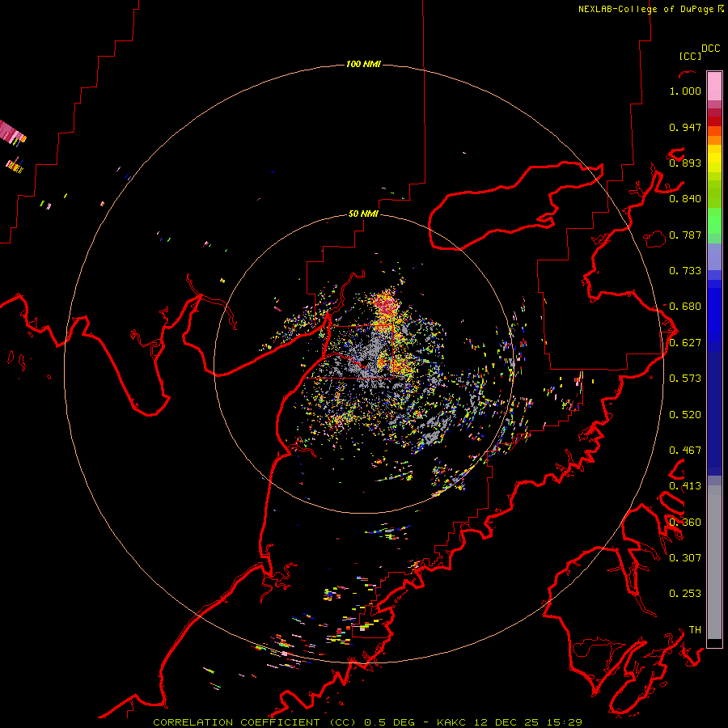Click the 0.573 scale value
728x728 pixels.
685,379
